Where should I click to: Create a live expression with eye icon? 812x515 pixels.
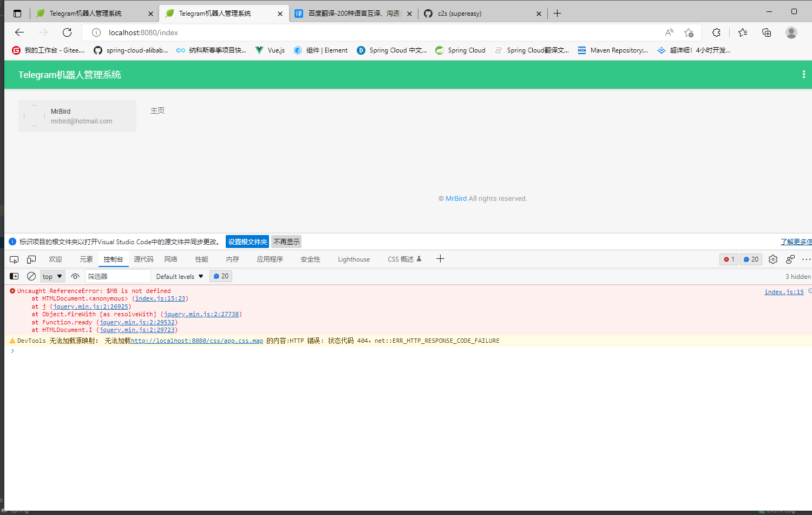tap(75, 276)
